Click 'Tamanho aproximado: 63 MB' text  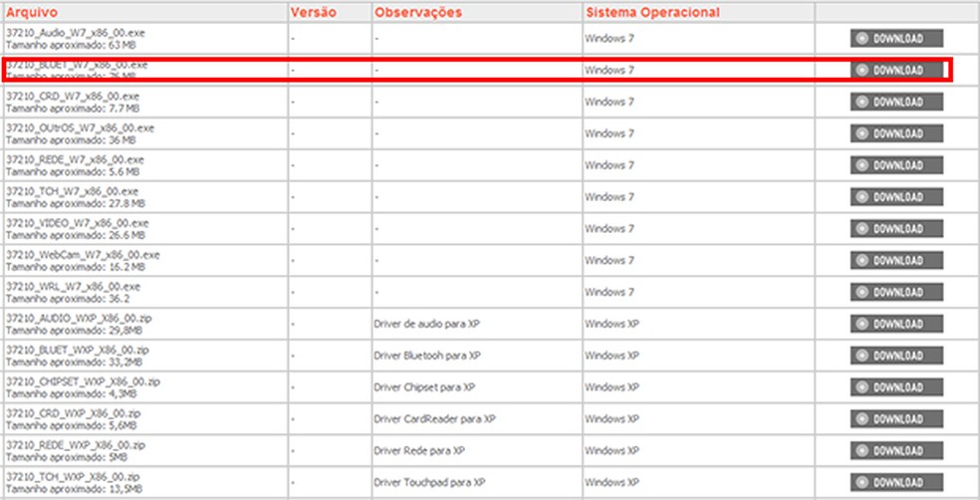point(71,45)
